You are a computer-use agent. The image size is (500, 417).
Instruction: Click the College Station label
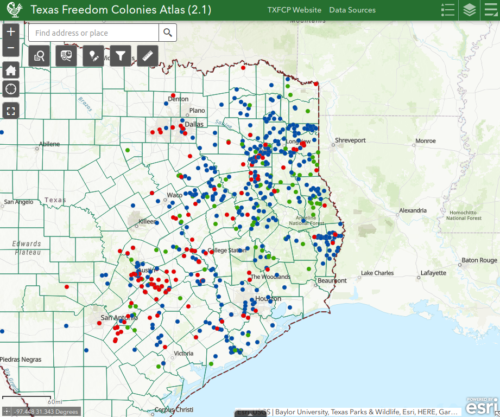click(x=227, y=250)
